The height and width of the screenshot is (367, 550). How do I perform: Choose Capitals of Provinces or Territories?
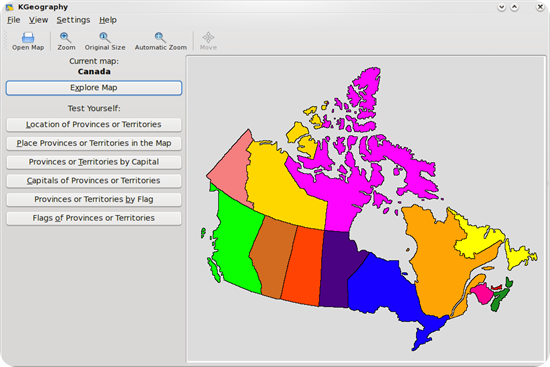click(94, 180)
